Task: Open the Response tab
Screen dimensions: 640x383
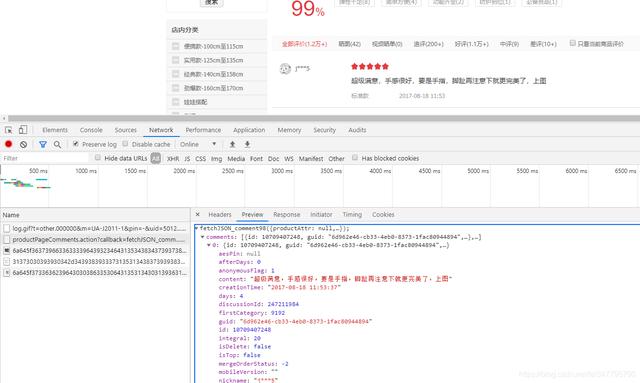Action: pos(287,214)
